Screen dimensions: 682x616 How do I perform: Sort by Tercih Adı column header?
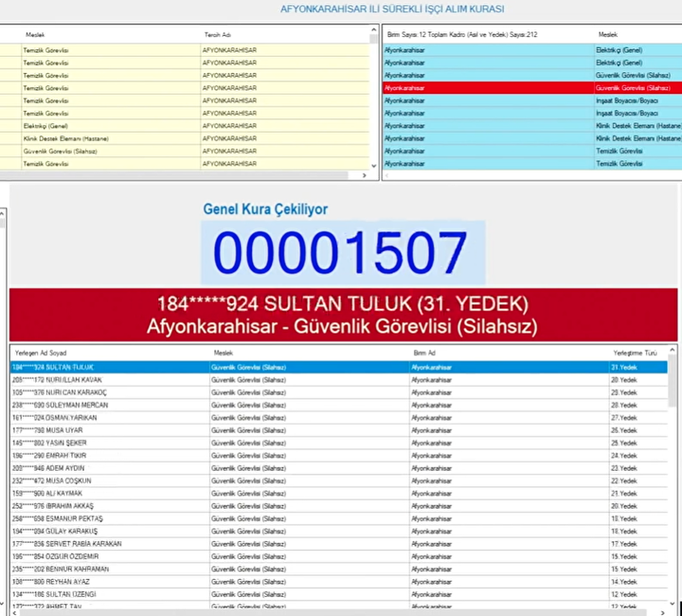coord(218,35)
